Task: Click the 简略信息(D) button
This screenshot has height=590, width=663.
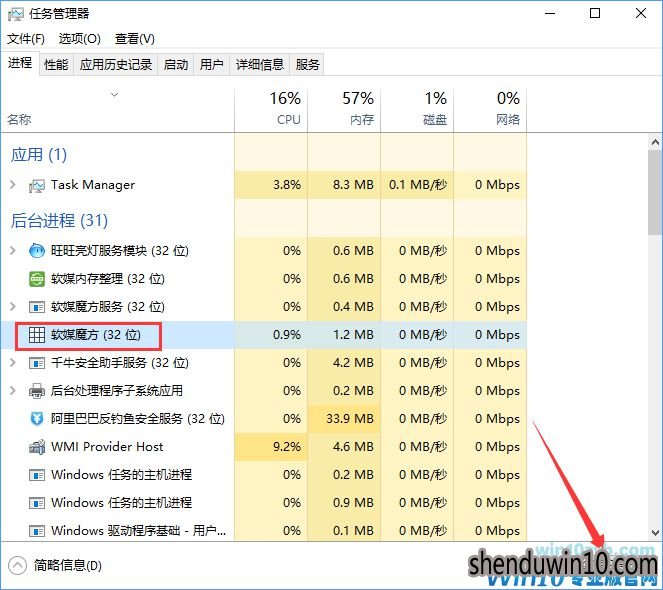Action: [x=55, y=566]
